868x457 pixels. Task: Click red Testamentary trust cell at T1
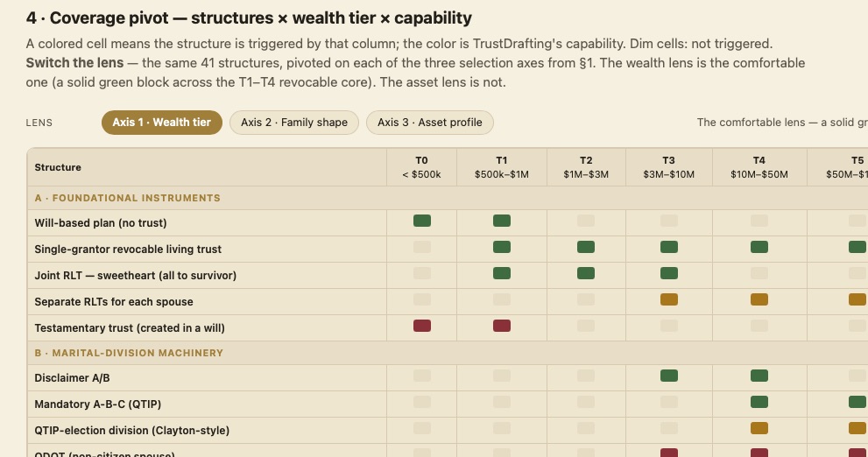[502, 326]
